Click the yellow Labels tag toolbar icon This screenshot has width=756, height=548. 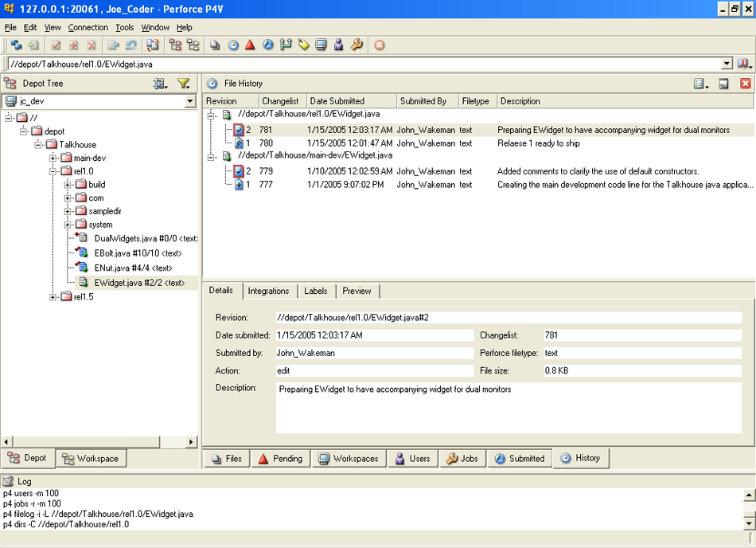(303, 45)
